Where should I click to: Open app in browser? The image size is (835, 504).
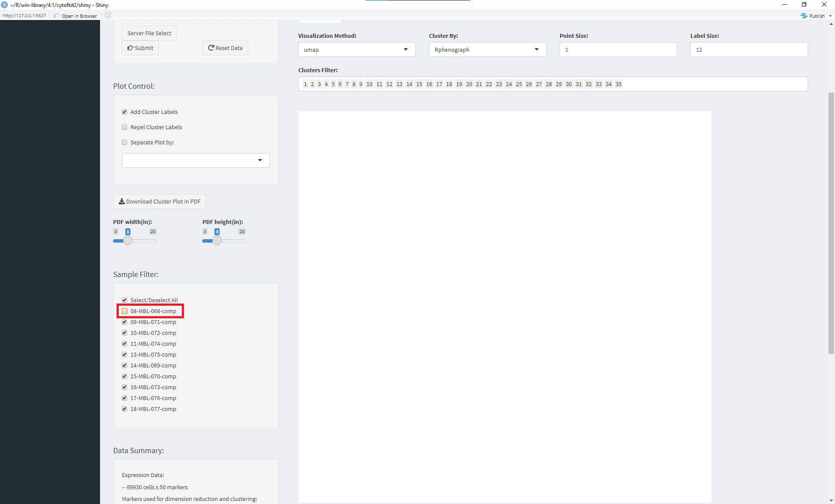75,16
